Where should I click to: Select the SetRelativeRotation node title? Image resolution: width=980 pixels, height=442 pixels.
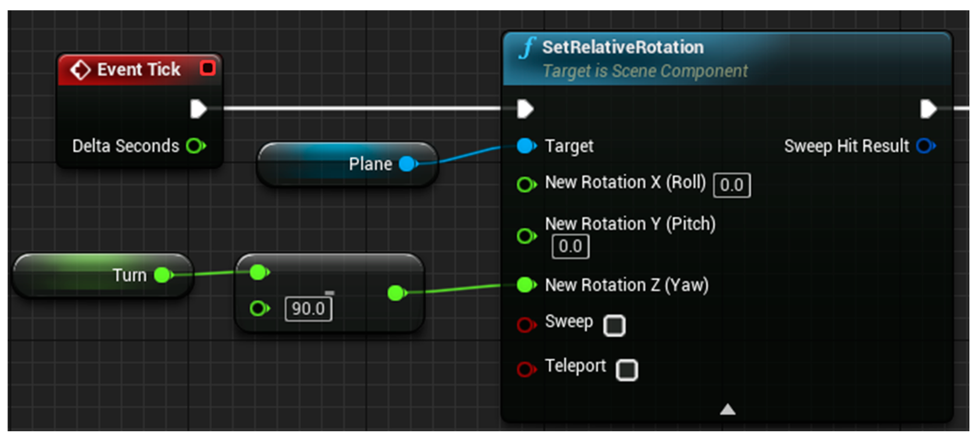[622, 47]
